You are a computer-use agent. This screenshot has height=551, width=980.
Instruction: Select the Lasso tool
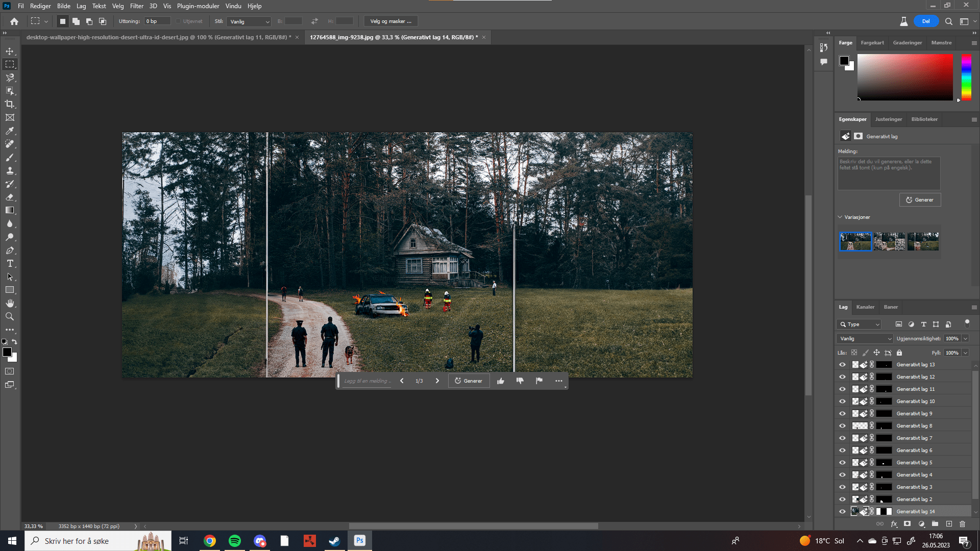pos(9,78)
